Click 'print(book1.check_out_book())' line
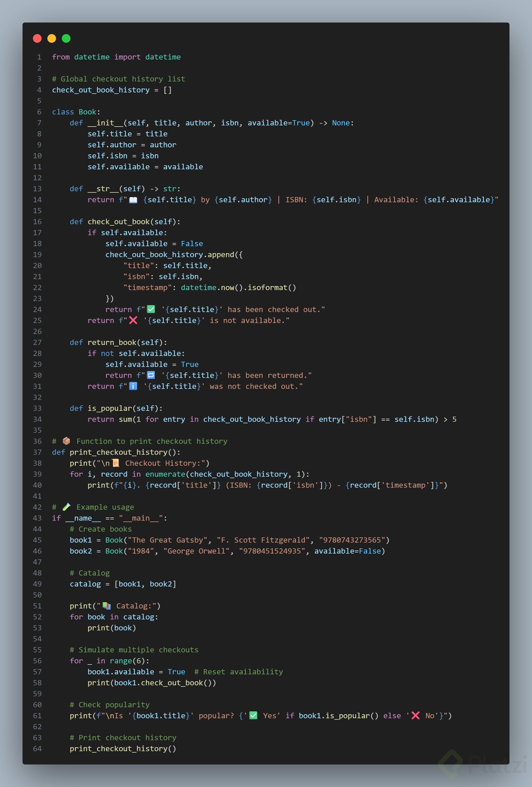This screenshot has width=532, height=787. [152, 683]
